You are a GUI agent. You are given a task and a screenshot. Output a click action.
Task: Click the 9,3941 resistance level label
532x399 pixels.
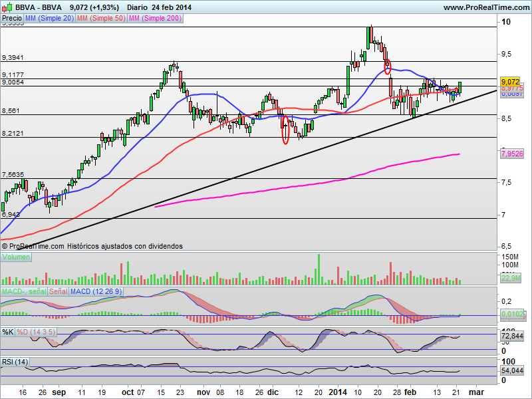(13, 58)
